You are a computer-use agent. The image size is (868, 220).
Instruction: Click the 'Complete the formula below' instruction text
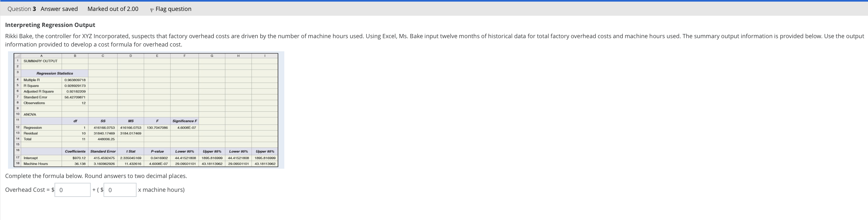click(x=96, y=176)
